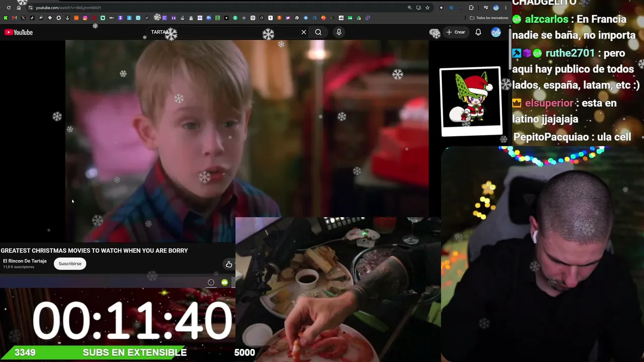Click the install app icon in address bar
644x362 pixels.
[418, 8]
